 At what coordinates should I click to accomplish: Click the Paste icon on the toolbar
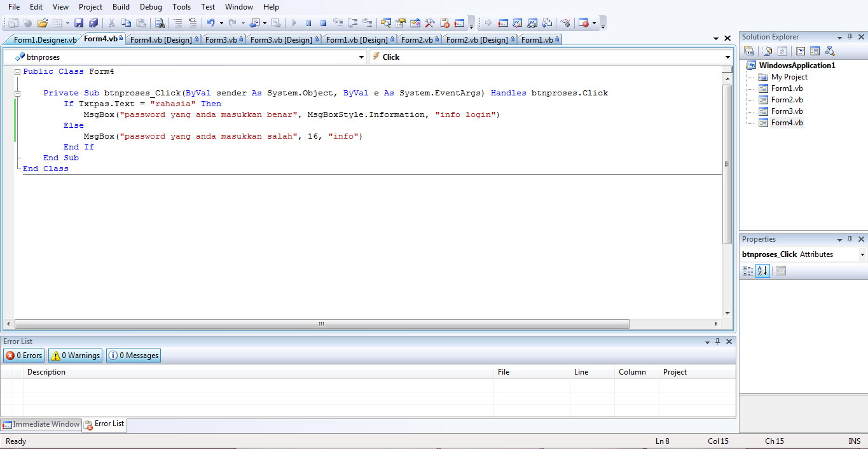click(x=142, y=23)
